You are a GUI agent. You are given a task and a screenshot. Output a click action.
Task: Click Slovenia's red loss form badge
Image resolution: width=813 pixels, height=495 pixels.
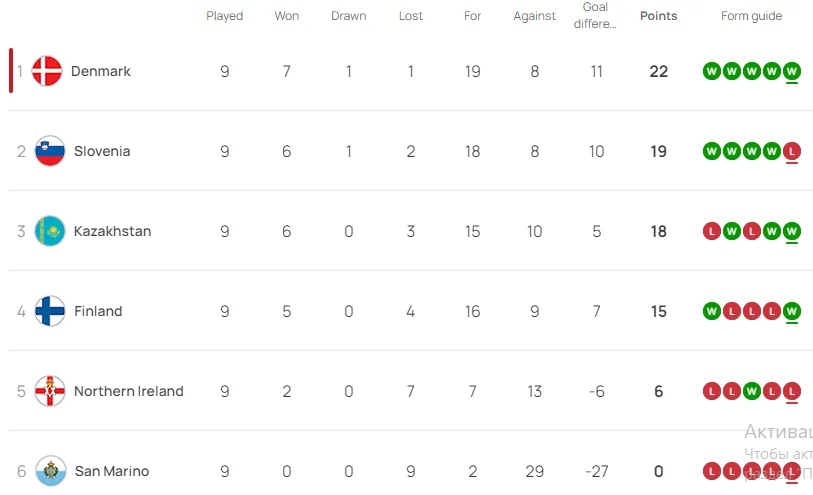(791, 151)
